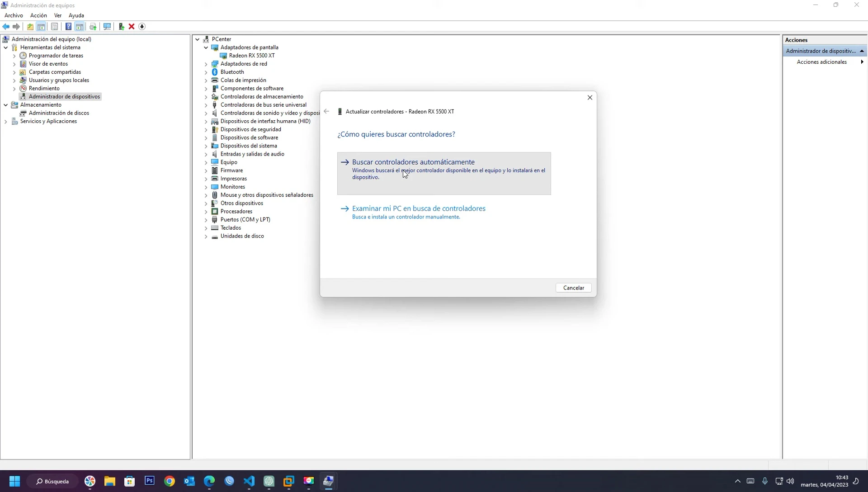The image size is (868, 492).
Task: Select Puertos (COM y LPT) category
Action: 245,220
